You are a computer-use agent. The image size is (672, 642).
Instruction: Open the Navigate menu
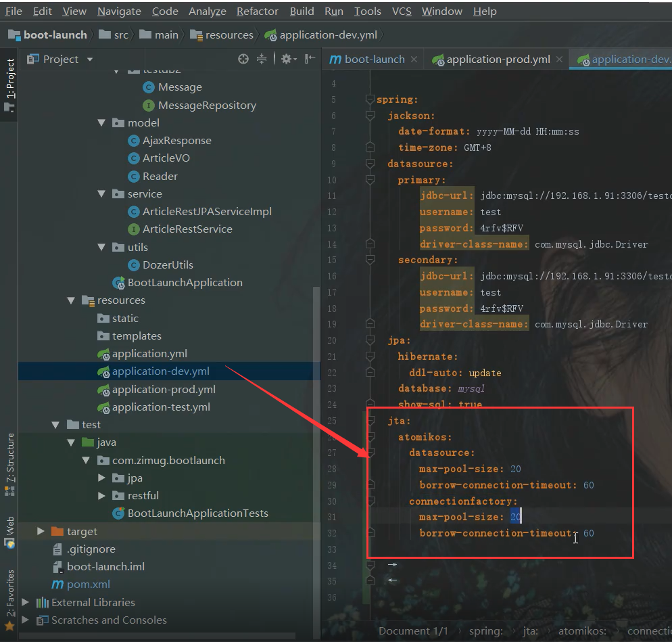click(119, 11)
